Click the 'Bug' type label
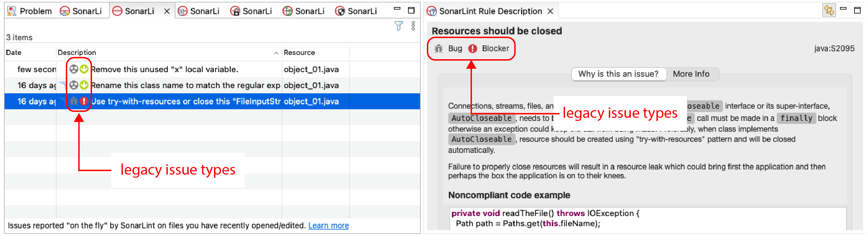The image size is (868, 236). 455,48
